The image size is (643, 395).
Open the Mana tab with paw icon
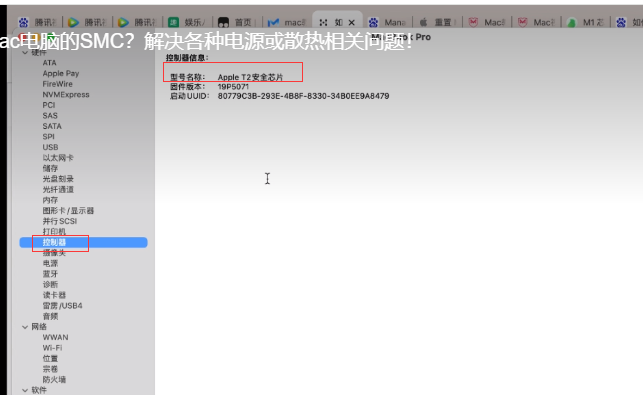tap(387, 22)
